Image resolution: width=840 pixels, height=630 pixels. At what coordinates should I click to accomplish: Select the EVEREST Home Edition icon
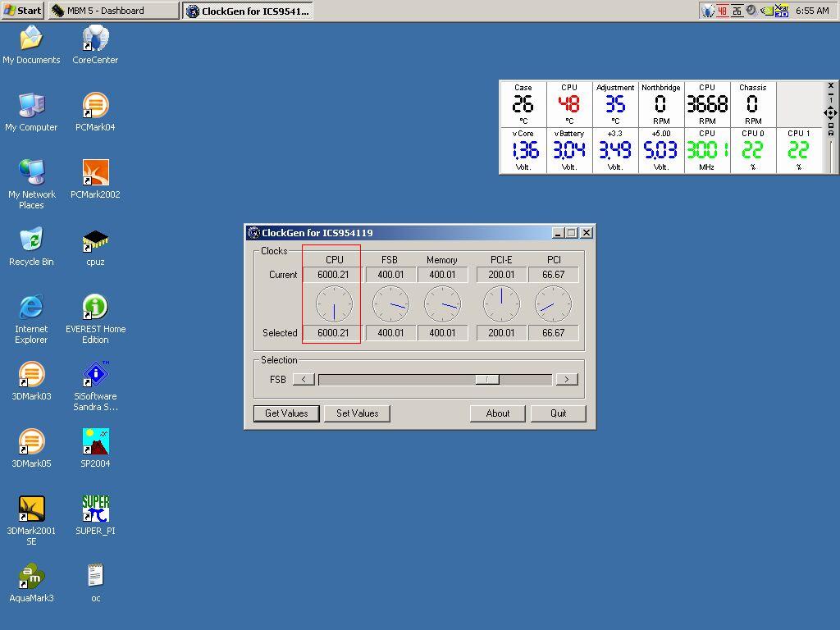point(95,308)
